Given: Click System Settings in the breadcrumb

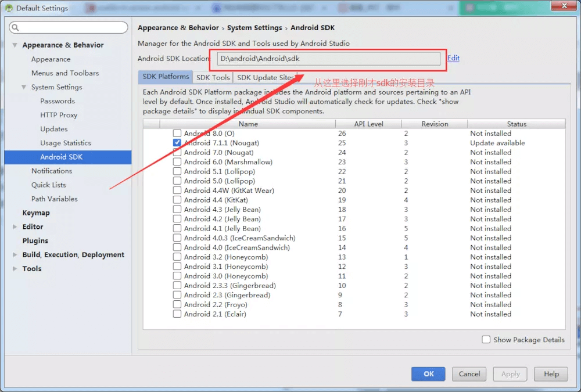Looking at the screenshot, I should (254, 28).
